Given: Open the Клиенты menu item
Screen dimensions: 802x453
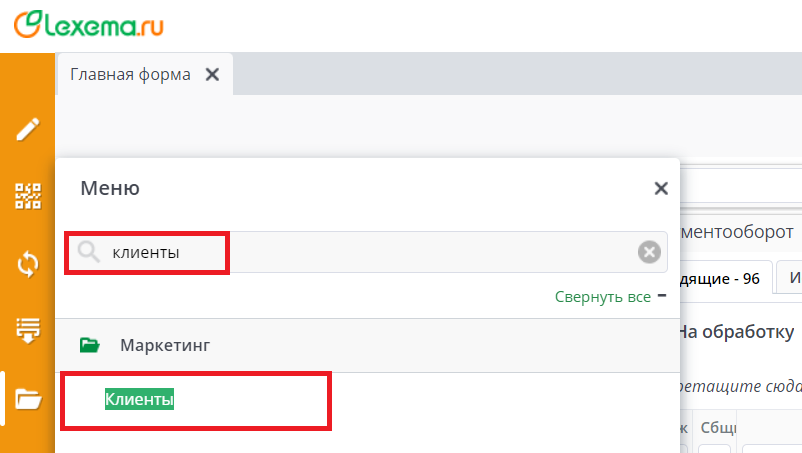Looking at the screenshot, I should tap(140, 400).
